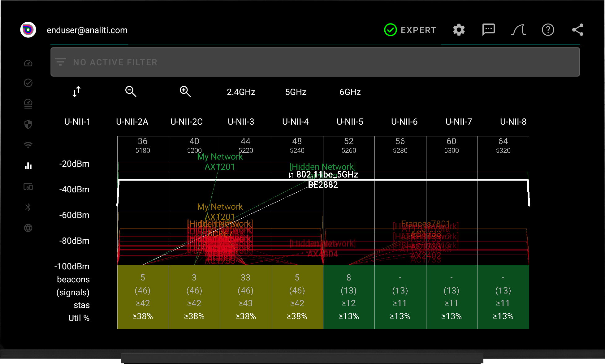Select the AX2402 network label
The image size is (605, 364).
(426, 255)
